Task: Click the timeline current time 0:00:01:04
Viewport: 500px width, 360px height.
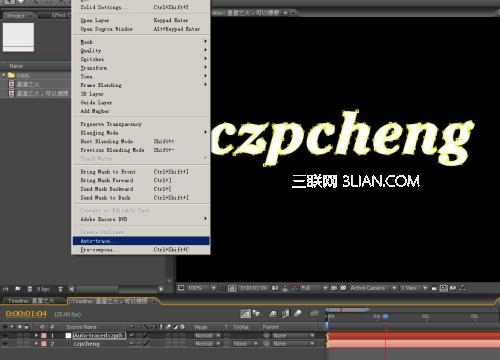Action: [x=26, y=314]
